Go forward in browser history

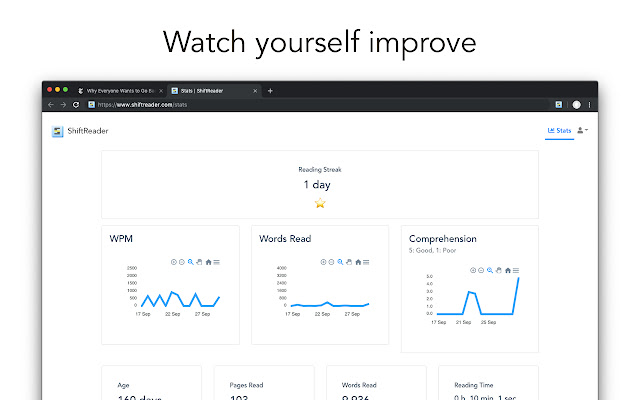pyautogui.click(x=63, y=105)
